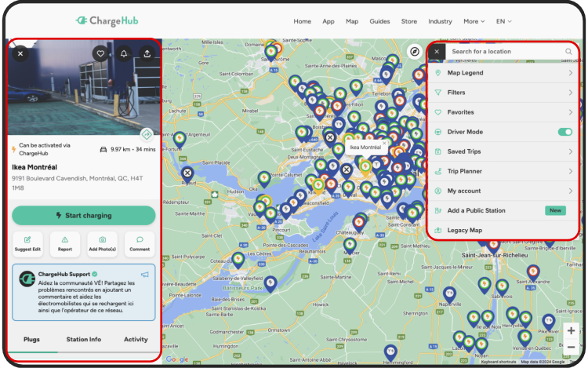Viewport: 588px width, 368px height.
Task: Close the Ikea Montréal station panel
Action: (20, 53)
